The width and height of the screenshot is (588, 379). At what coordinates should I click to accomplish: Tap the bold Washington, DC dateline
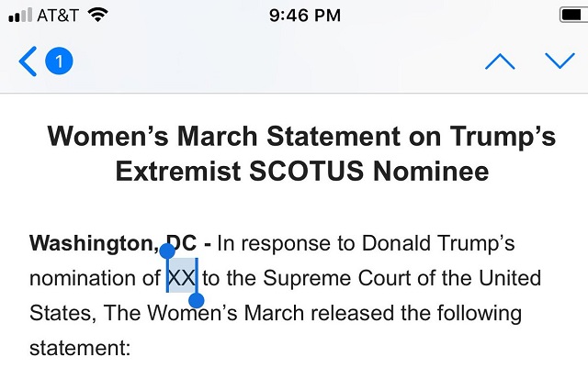pos(113,243)
